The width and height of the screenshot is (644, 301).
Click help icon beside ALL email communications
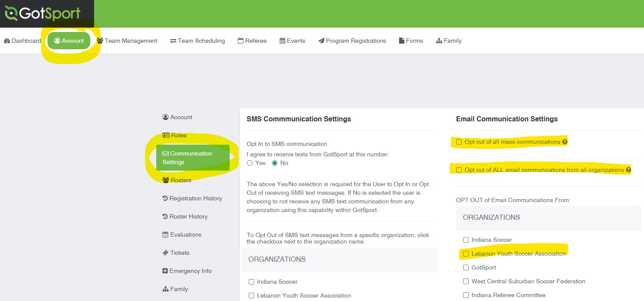pos(628,170)
